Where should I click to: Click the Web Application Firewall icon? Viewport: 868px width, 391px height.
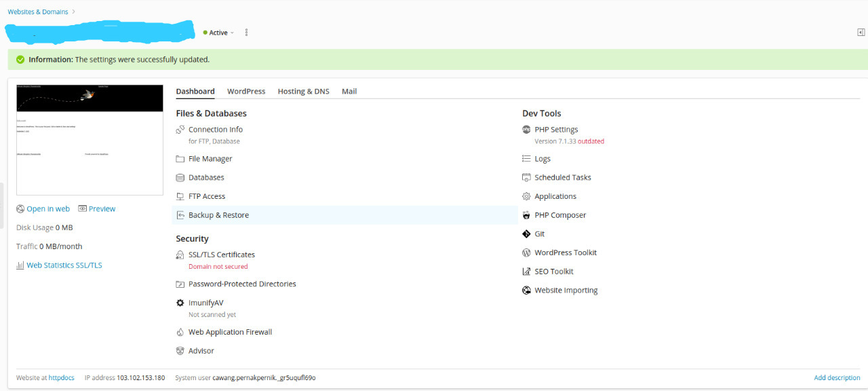pos(180,333)
